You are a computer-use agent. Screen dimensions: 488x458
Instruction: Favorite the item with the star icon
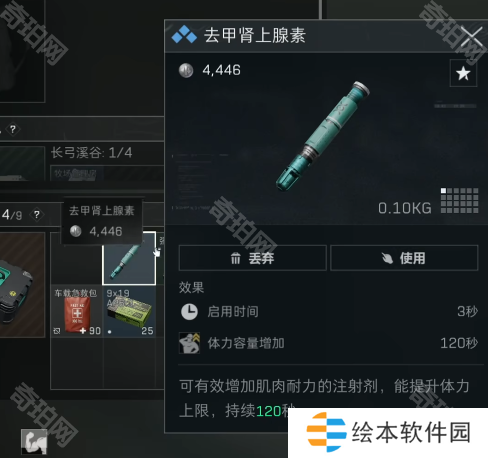[x=463, y=73]
